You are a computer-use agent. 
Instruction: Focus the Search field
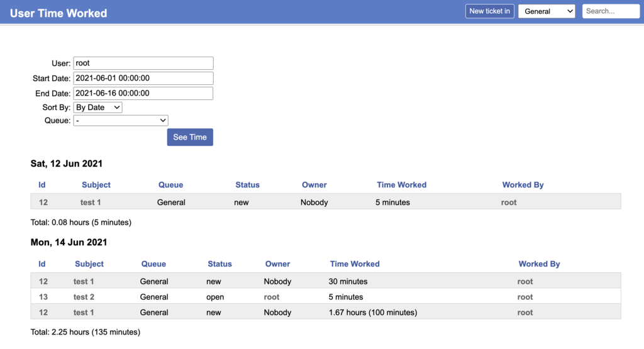tap(611, 11)
